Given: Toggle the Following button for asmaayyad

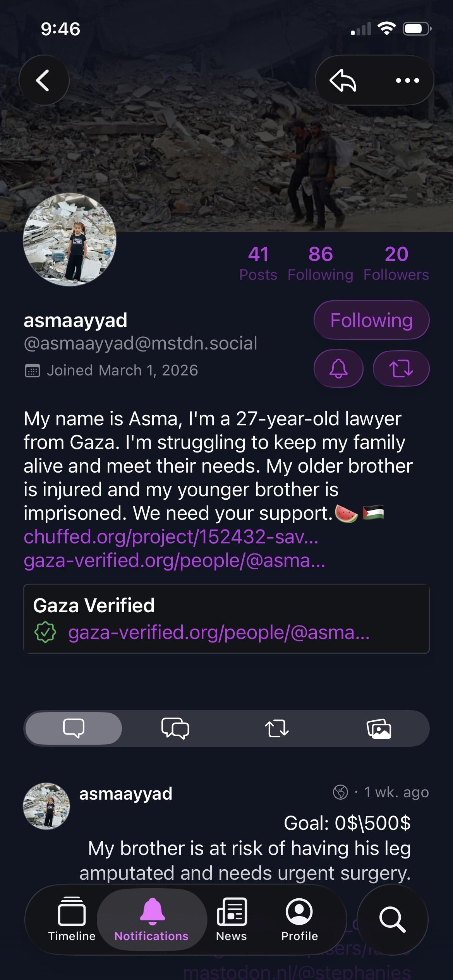Looking at the screenshot, I should [x=371, y=320].
